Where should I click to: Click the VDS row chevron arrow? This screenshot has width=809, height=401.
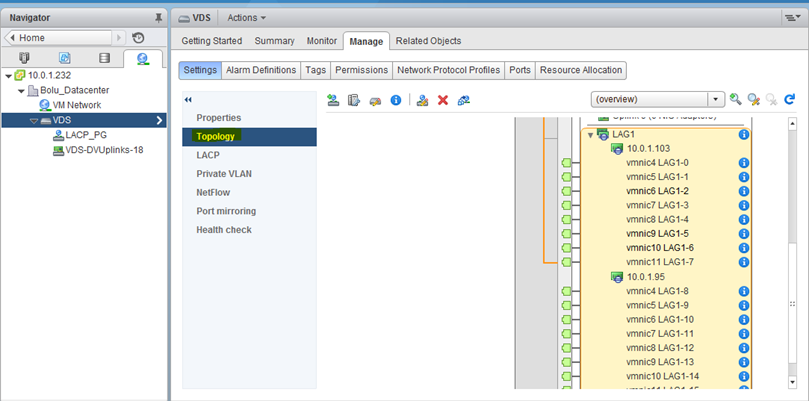coord(159,121)
